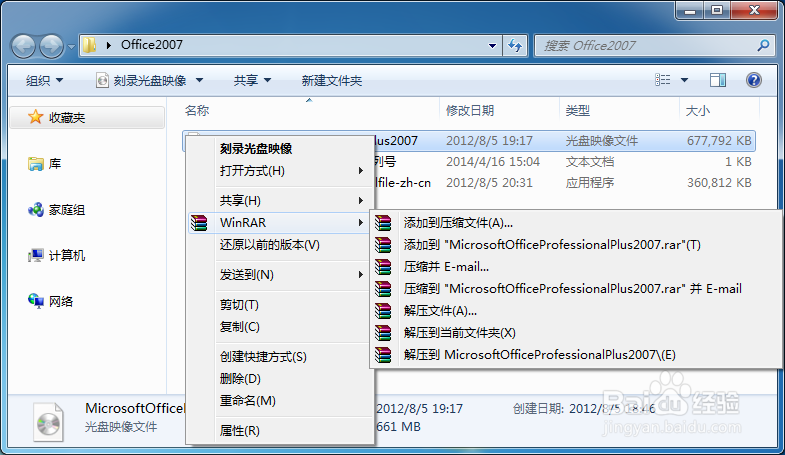
Task: Click the WinRAR icon beside 压缩并 E-mail...
Action: 383,267
